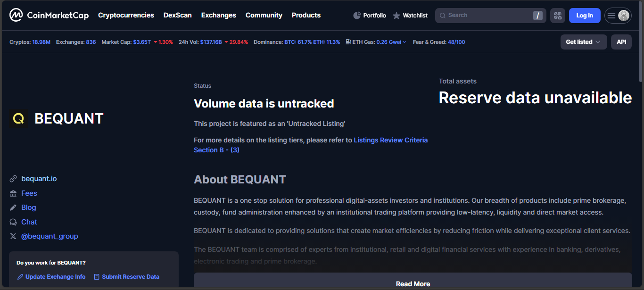
Task: Click the BEQUANT exchange name title
Action: (69, 119)
